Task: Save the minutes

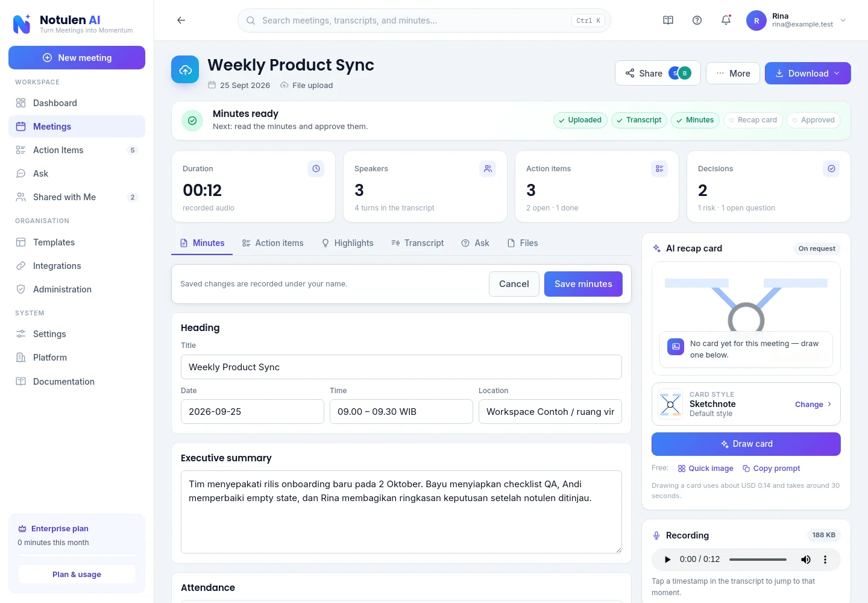Action: pos(583,284)
